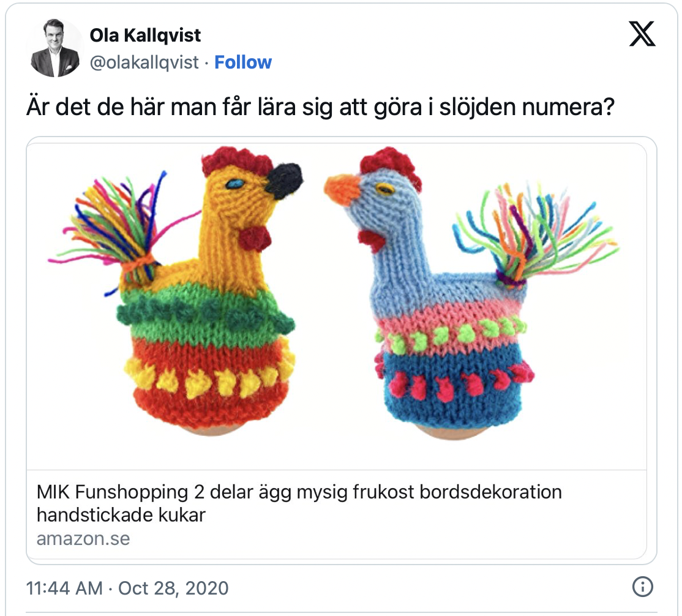Open the tweet timestamp 11:44 AM
Screen dimensions: 682x616
click(64, 588)
